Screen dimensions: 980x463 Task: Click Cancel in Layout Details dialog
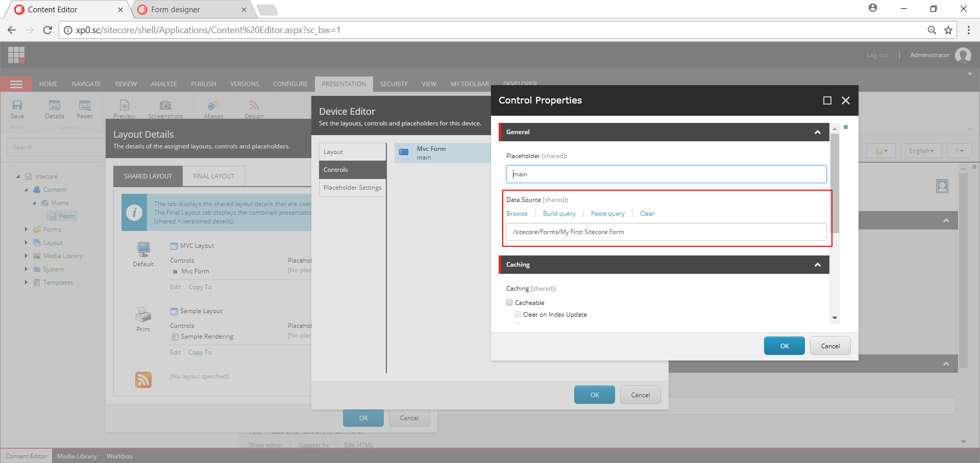409,418
